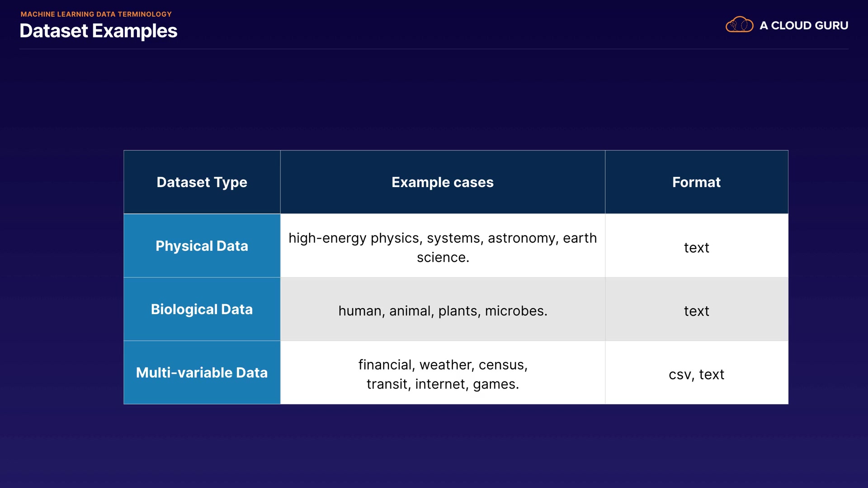Click 'text' format in Biological Data row
The width and height of the screenshot is (868, 488).
pos(696,311)
